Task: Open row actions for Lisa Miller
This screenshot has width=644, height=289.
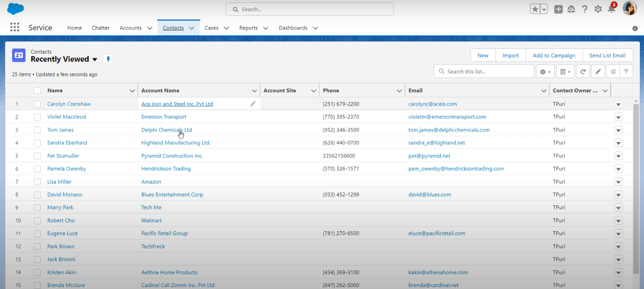Action: (x=619, y=182)
